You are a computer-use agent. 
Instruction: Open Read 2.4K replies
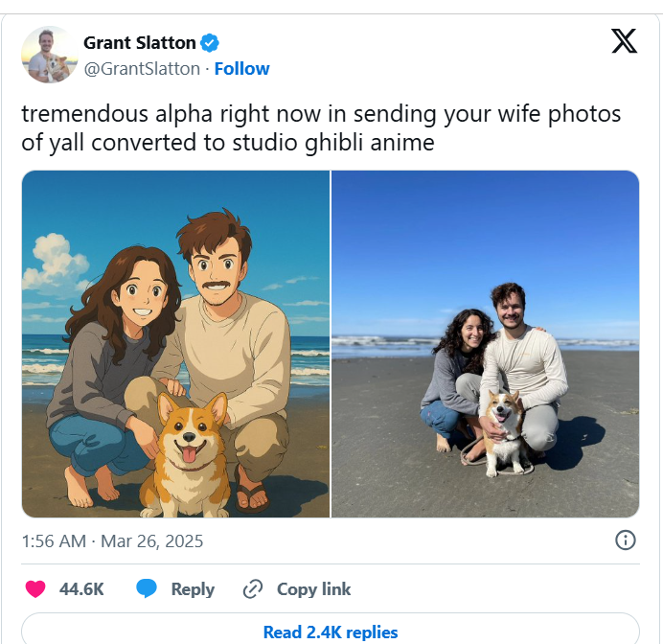tap(331, 632)
